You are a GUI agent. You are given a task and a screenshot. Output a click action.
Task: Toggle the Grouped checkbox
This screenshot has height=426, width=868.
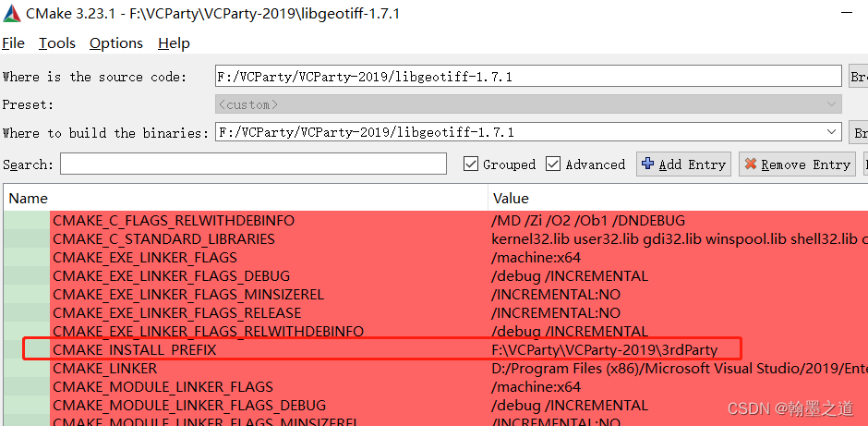[x=471, y=164]
